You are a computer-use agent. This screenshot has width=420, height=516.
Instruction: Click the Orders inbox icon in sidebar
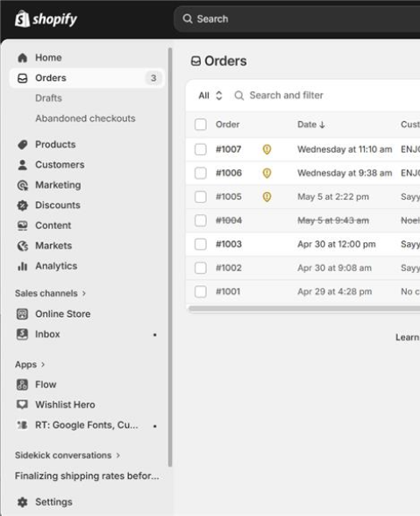[23, 78]
